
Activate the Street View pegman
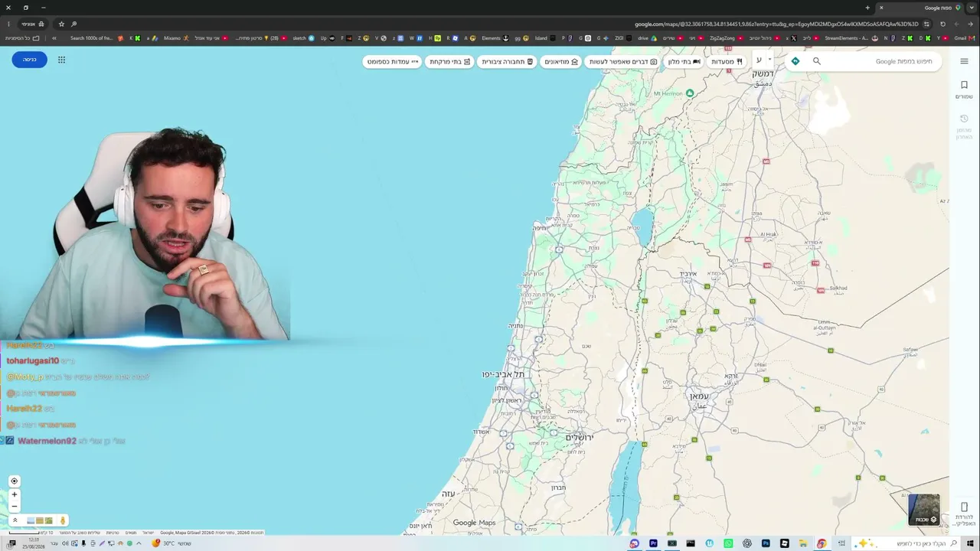pos(63,520)
